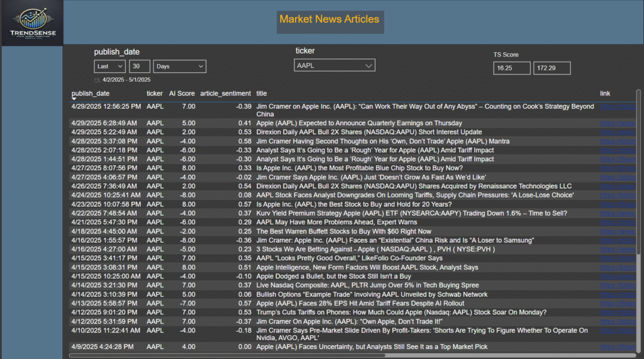Expand the 'Days' period dropdown
Screen dimensions: 644x359
[x=179, y=66]
